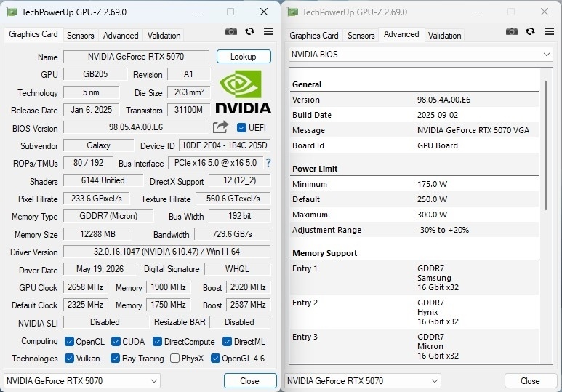Open GPU selector dropdown in left window

click(82, 381)
